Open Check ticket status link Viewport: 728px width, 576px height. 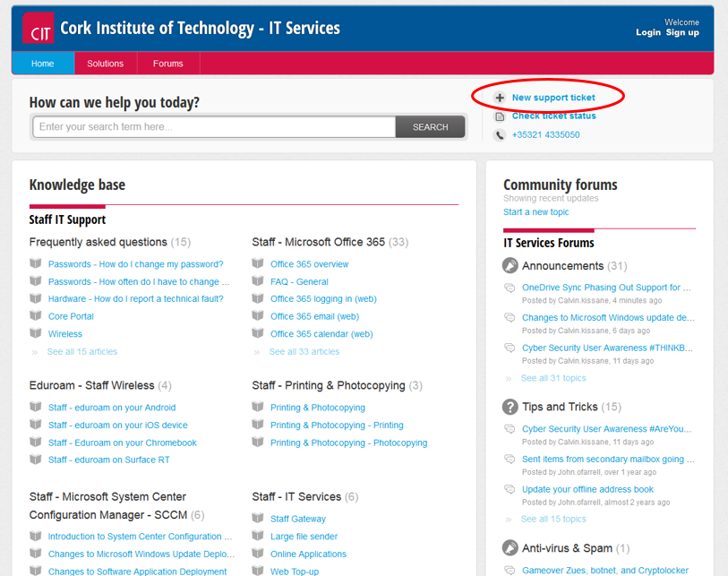tap(553, 116)
